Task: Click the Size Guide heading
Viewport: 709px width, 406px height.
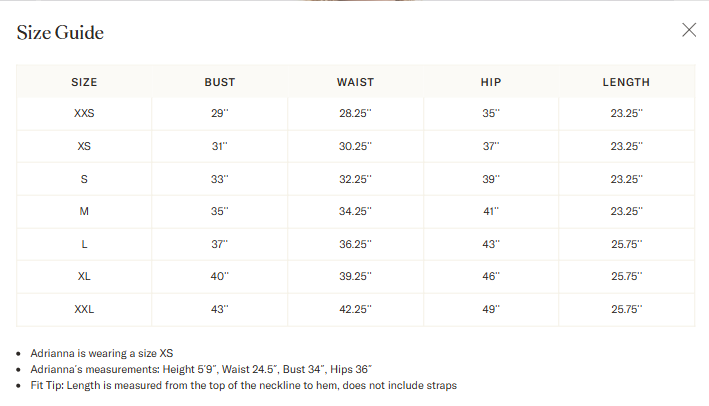Action: pos(60,33)
